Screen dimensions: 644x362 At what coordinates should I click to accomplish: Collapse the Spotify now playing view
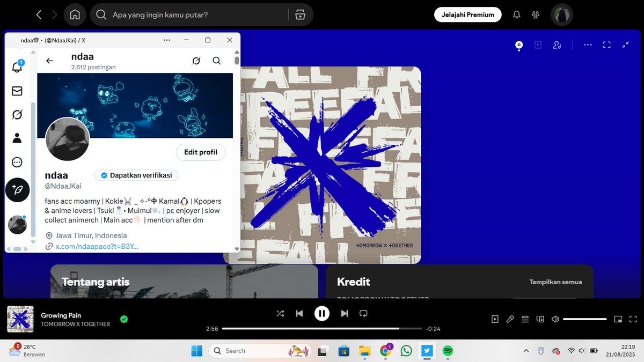(626, 45)
